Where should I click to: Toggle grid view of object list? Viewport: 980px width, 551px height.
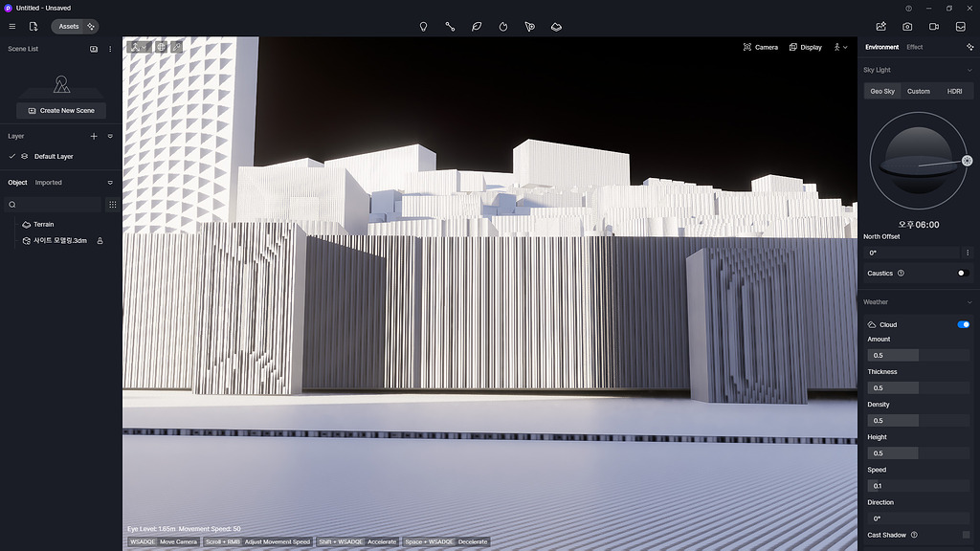(113, 205)
